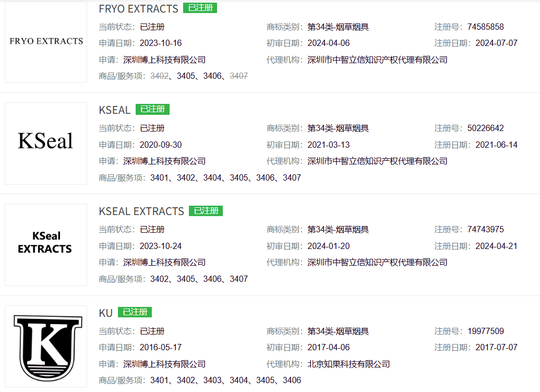Open the FRYO EXTRACTS trademark title
The width and height of the screenshot is (540, 392).
(138, 9)
